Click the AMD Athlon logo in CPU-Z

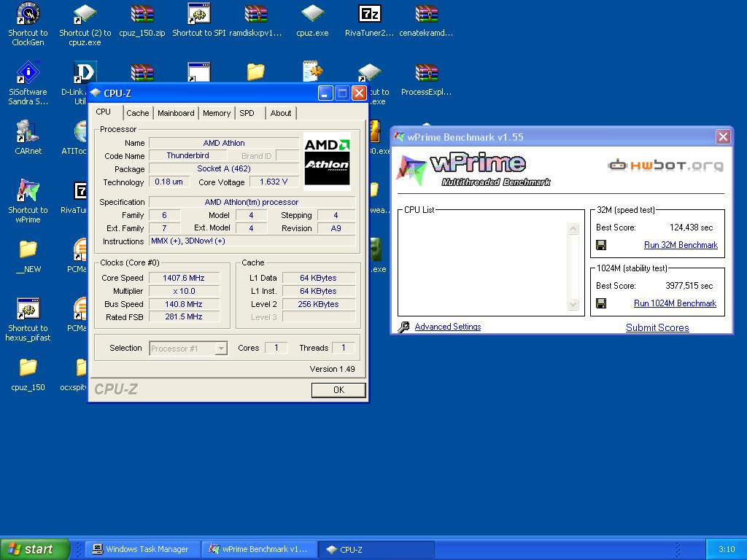(x=327, y=161)
